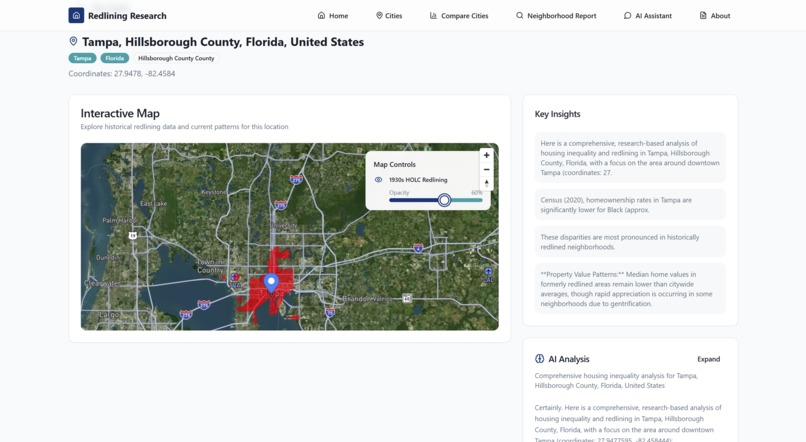The width and height of the screenshot is (806, 442).
Task: Click the Neighborhood Report search icon
Action: [x=520, y=15]
